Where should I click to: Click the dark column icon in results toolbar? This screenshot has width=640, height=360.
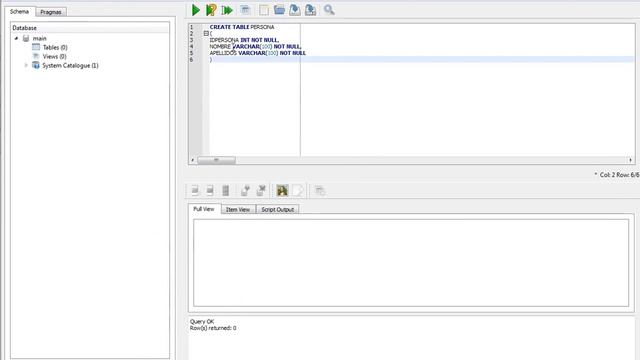225,190
